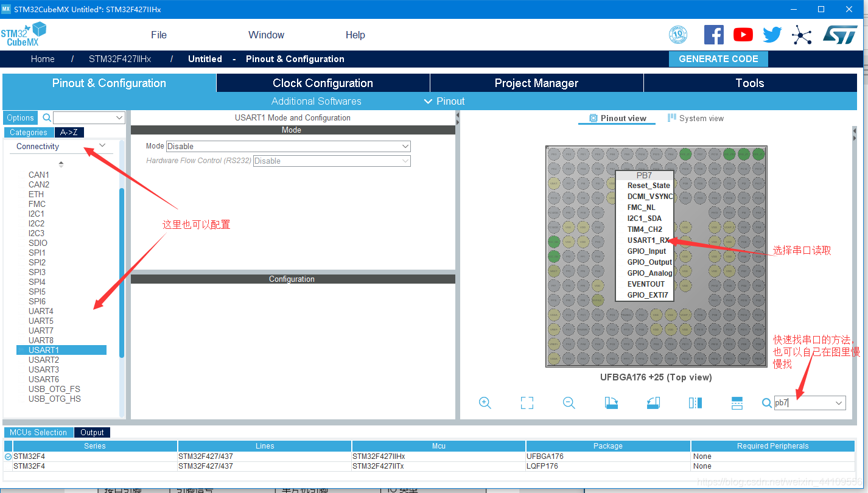Open the USART1 Mode dropdown
The height and width of the screenshot is (493, 868).
pyautogui.click(x=289, y=146)
